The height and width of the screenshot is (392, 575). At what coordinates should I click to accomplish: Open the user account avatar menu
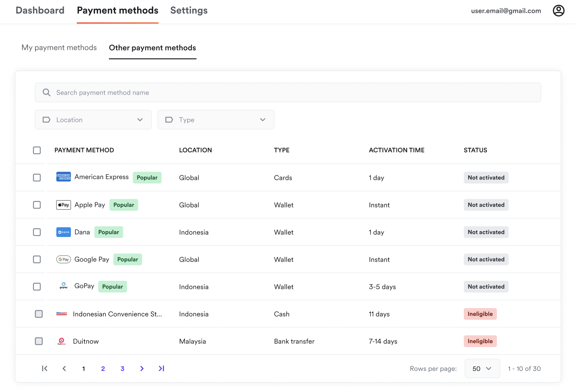tap(559, 11)
